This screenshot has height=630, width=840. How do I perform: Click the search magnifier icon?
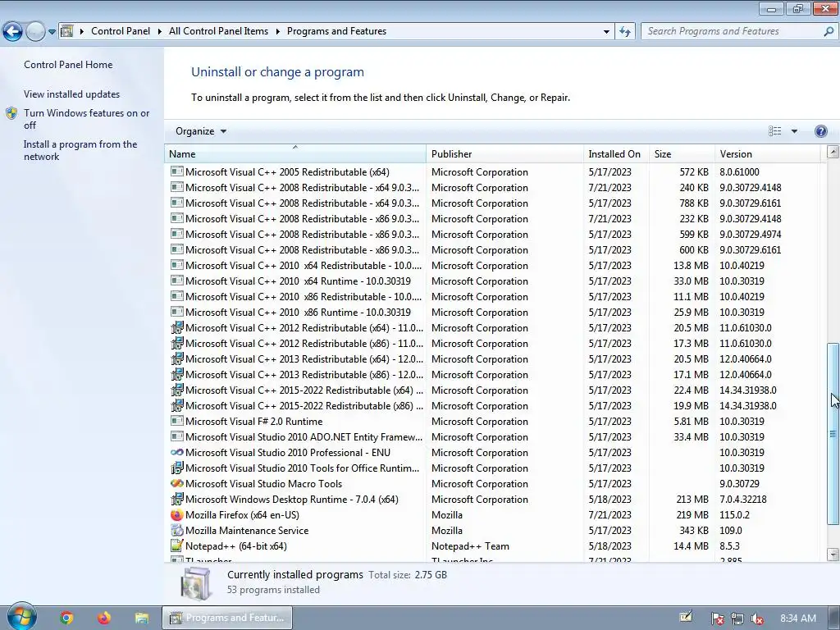point(829,32)
